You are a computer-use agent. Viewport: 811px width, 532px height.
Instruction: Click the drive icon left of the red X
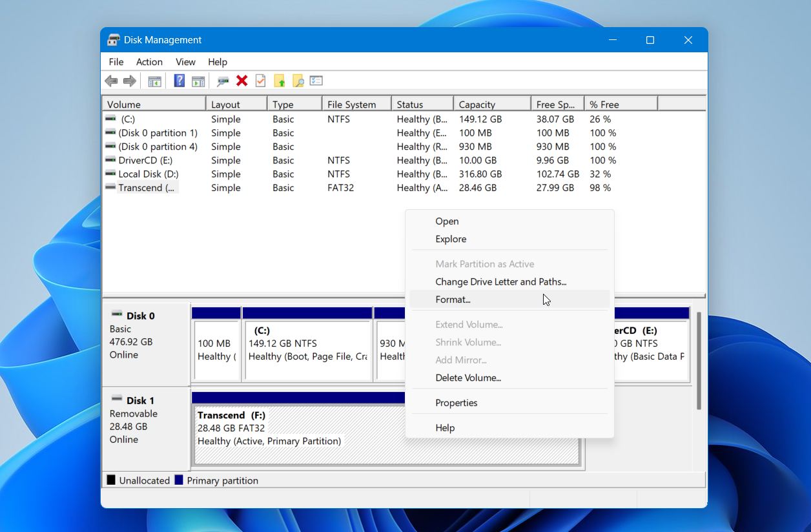(223, 81)
